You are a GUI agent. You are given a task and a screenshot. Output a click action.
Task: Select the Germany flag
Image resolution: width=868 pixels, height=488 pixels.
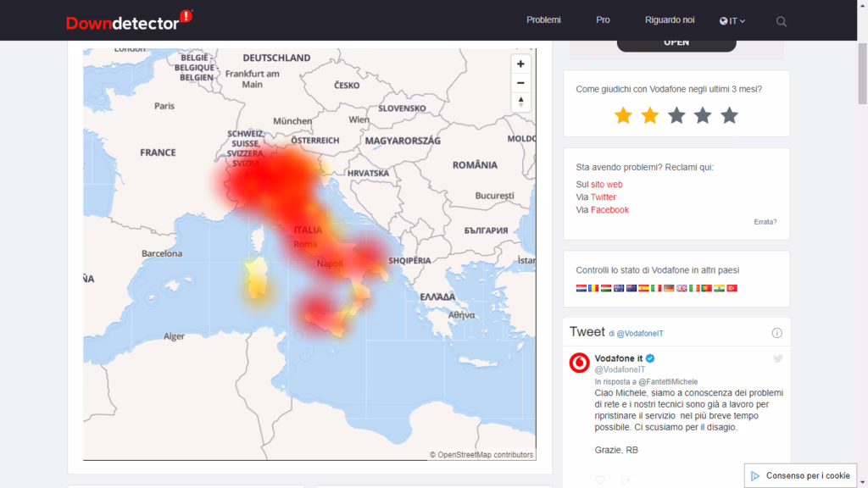pyautogui.click(x=670, y=288)
